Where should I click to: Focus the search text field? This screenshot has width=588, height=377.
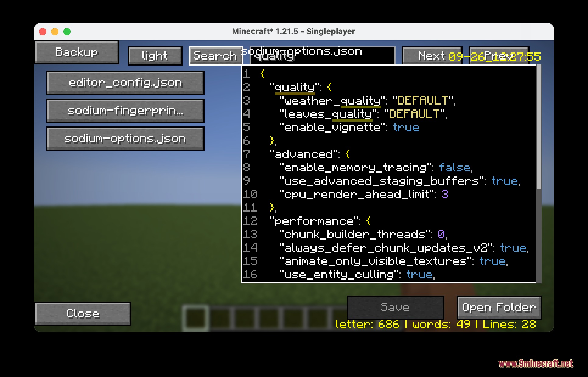322,56
